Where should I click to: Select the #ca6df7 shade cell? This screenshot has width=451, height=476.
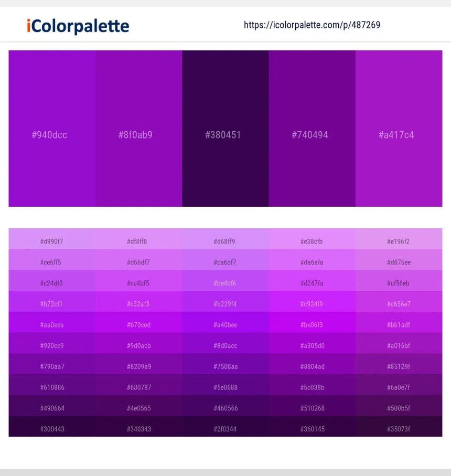point(225,260)
